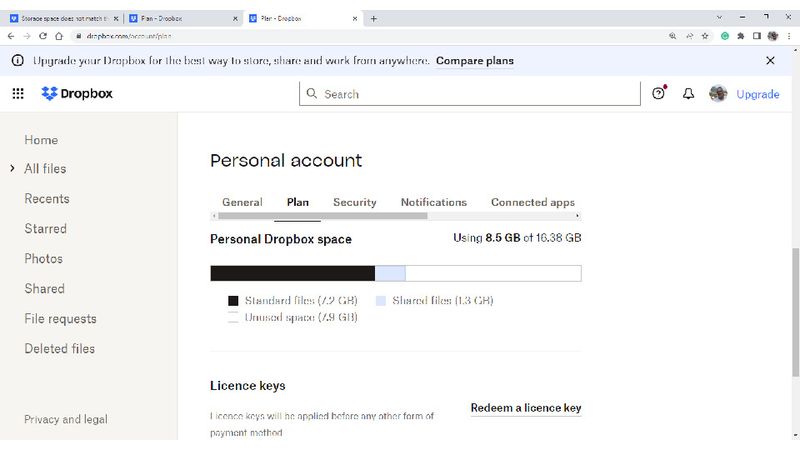Viewport: 800px width, 450px height.
Task: Open the extensions puzzle icon
Action: 741,36
